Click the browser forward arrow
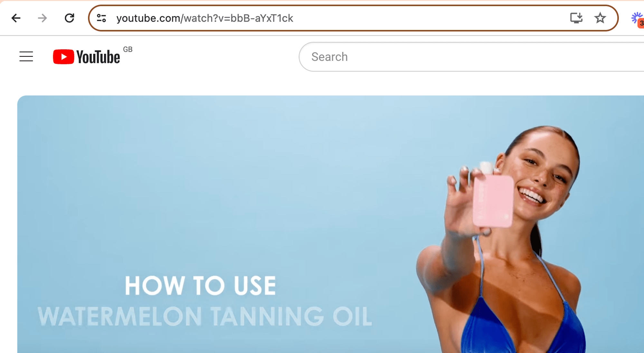Viewport: 644px width, 353px height. click(x=42, y=18)
